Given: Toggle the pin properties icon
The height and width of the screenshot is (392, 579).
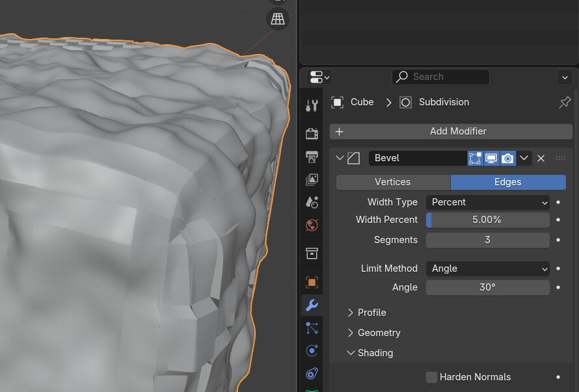Looking at the screenshot, I should coord(565,102).
